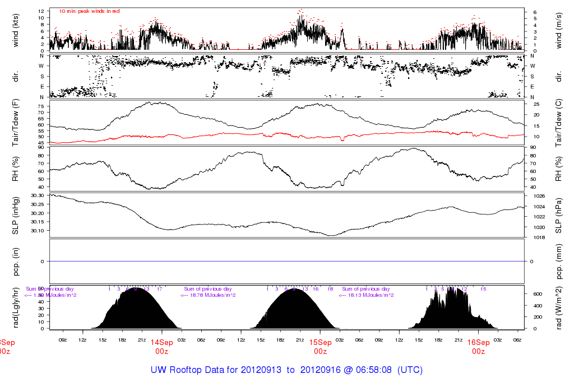
Task: Click the red "15Sep 00z" date label
Action: click(x=320, y=347)
